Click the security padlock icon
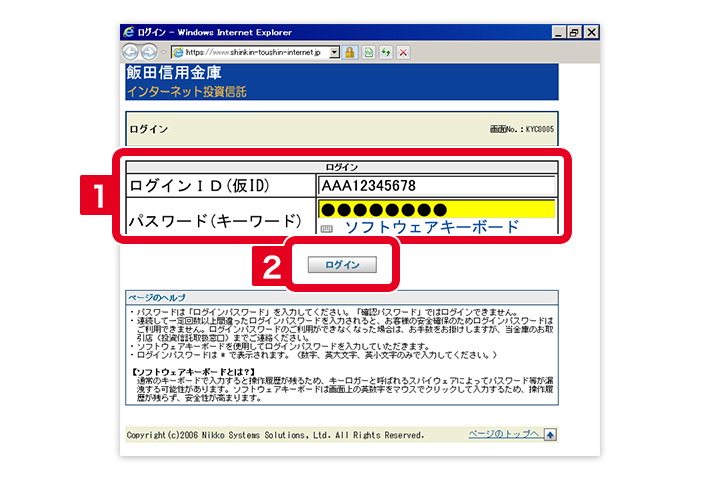720x480 pixels. click(350, 52)
